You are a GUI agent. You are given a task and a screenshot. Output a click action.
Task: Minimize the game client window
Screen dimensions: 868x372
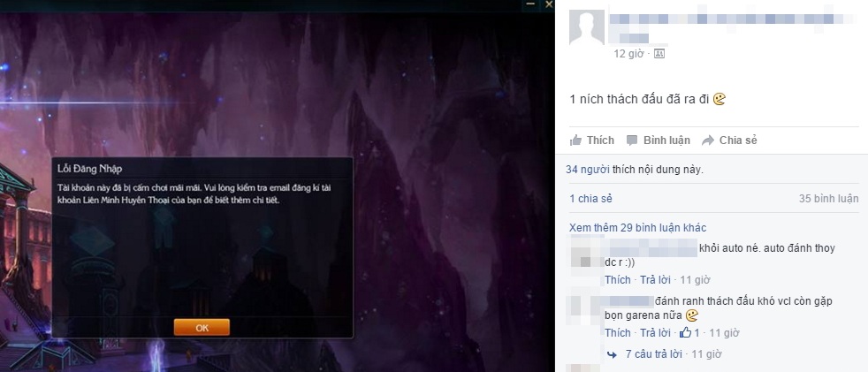tap(530, 4)
